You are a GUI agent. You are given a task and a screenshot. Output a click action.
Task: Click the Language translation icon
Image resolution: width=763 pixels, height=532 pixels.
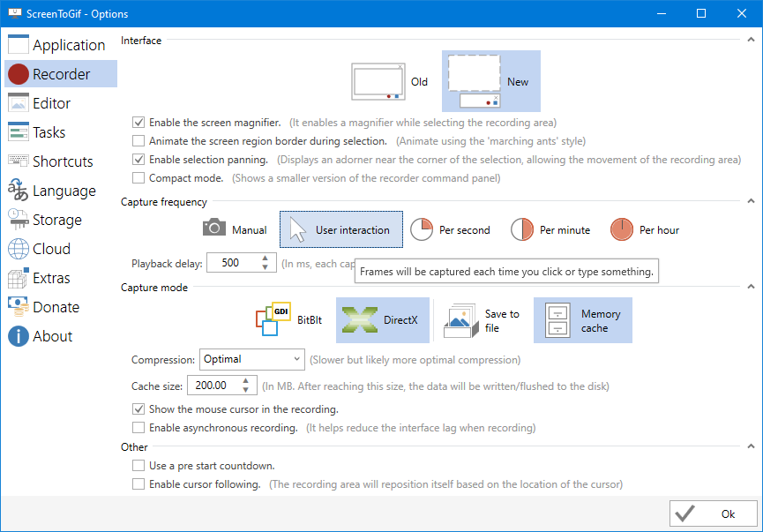(x=19, y=190)
